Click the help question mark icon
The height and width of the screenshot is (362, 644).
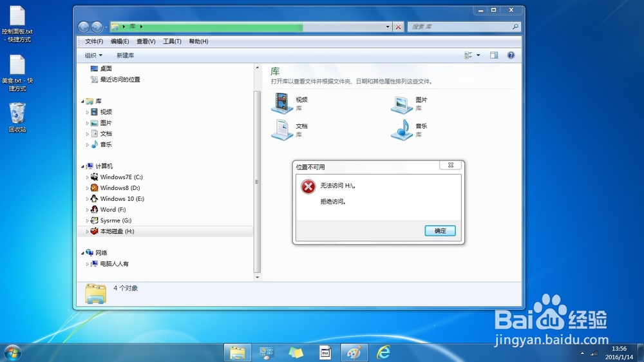(x=511, y=55)
